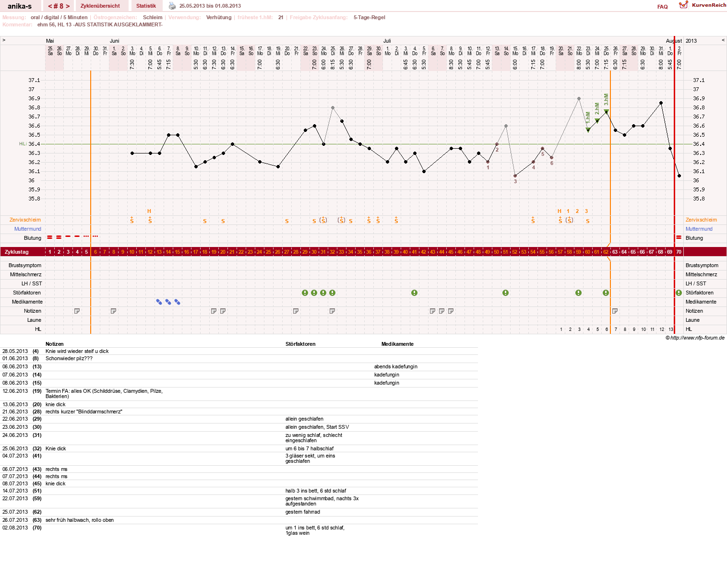Click the bleeding symbol on cycle day 1
727x588 pixels.
(50, 237)
